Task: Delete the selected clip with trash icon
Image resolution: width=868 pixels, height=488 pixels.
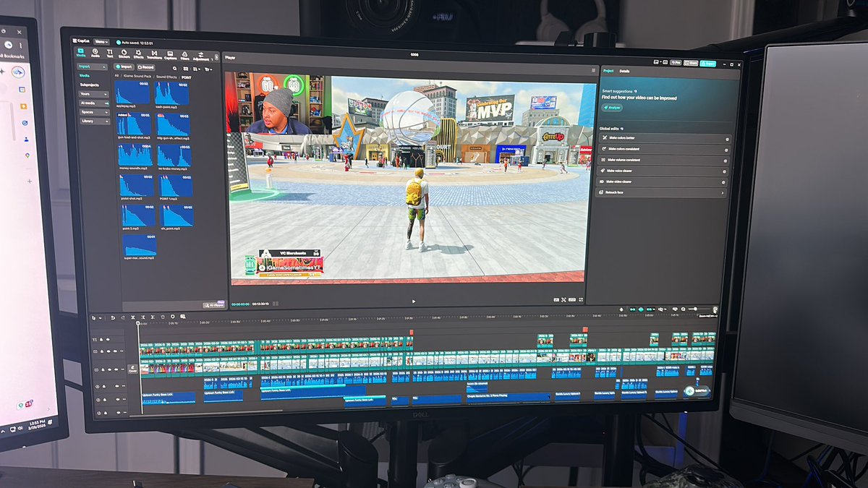Action: [163, 317]
